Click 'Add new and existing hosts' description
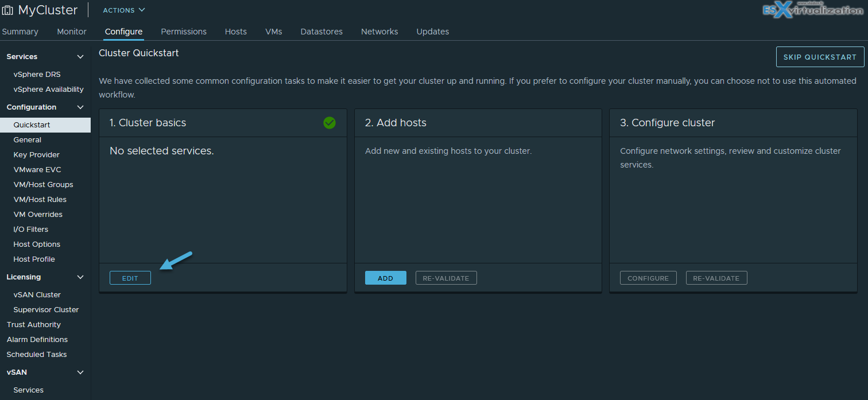Image resolution: width=868 pixels, height=400 pixels. [x=448, y=151]
